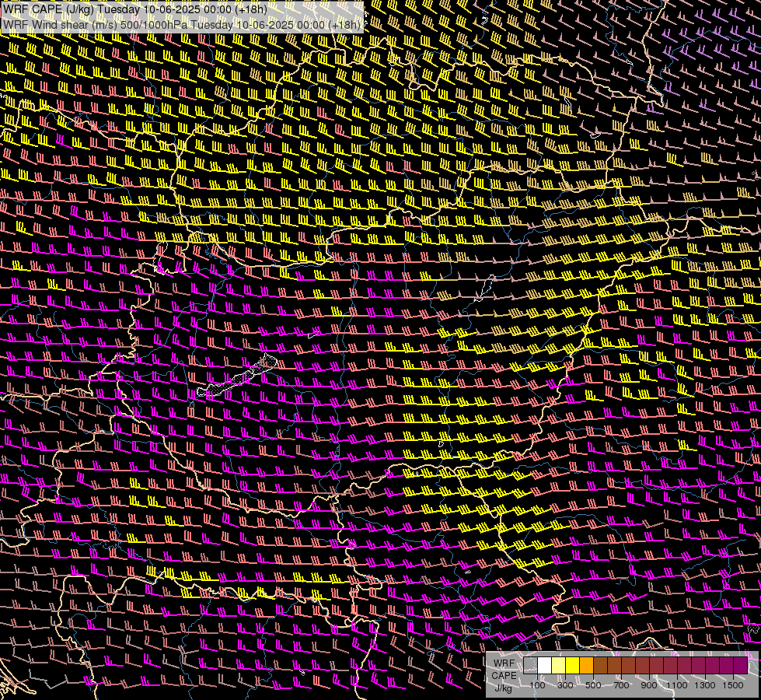The width and height of the screenshot is (761, 700).
Task: Select the white CAPE legend swatch
Action: (545, 666)
